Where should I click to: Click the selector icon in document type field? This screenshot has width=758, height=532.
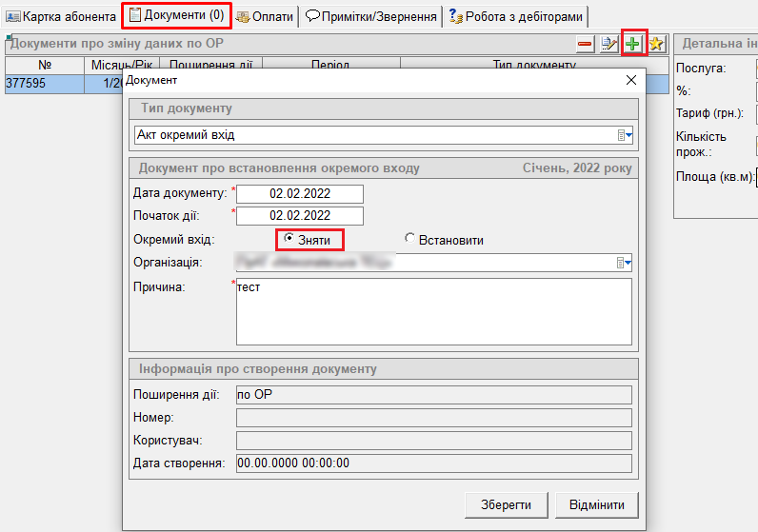[625, 135]
